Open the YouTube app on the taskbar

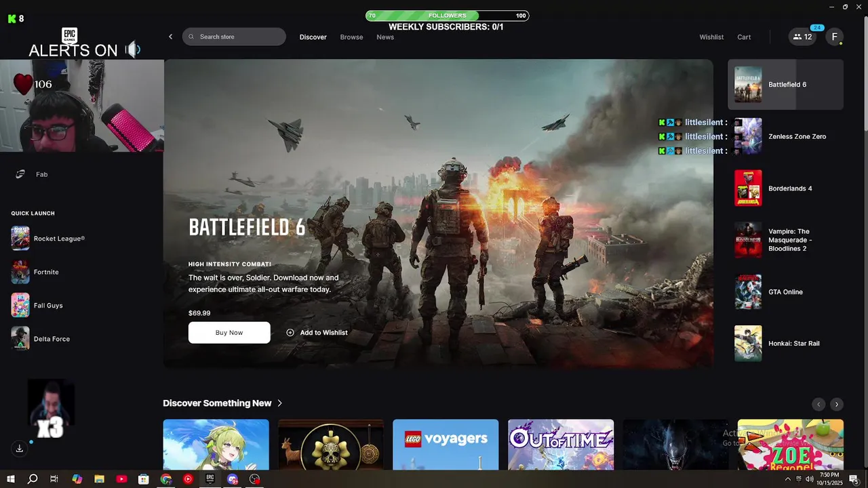pos(121,479)
